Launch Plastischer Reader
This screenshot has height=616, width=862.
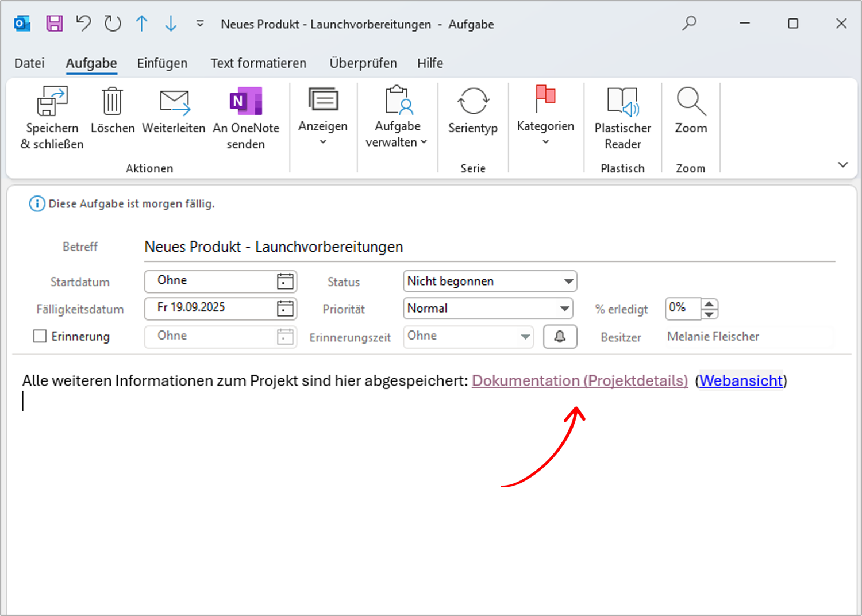pos(622,102)
